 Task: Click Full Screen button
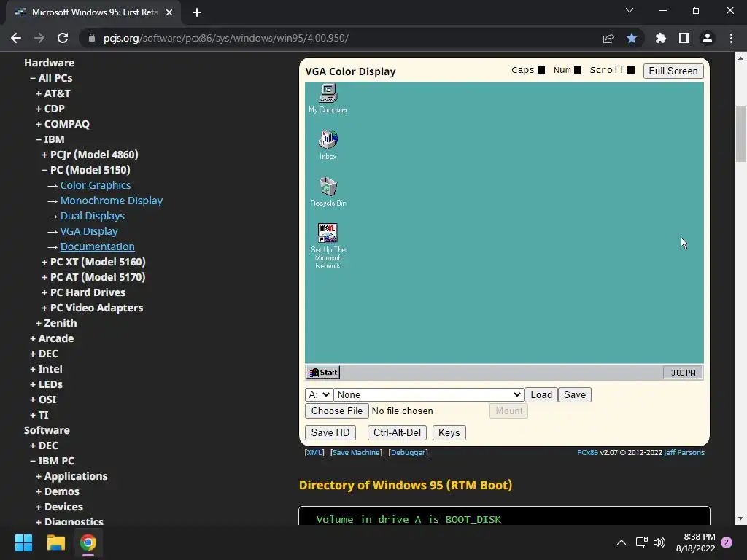[673, 71]
